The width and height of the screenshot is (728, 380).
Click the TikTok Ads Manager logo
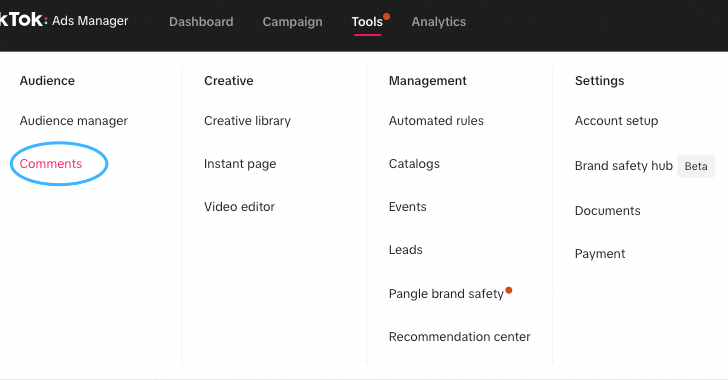(x=64, y=20)
